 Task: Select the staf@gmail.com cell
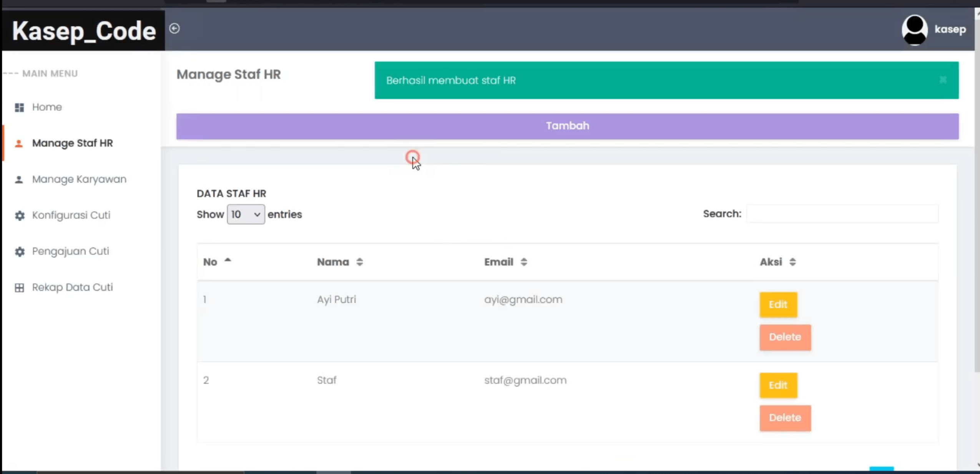point(525,380)
